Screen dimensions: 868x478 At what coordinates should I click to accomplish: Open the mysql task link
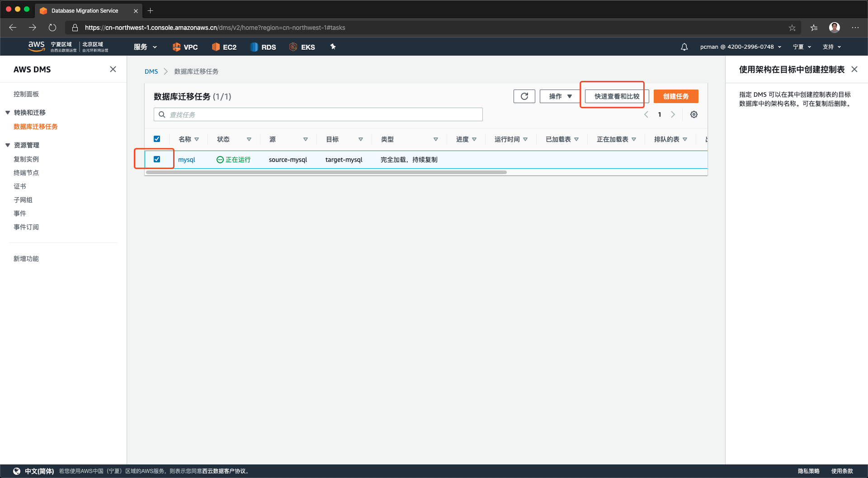click(186, 160)
